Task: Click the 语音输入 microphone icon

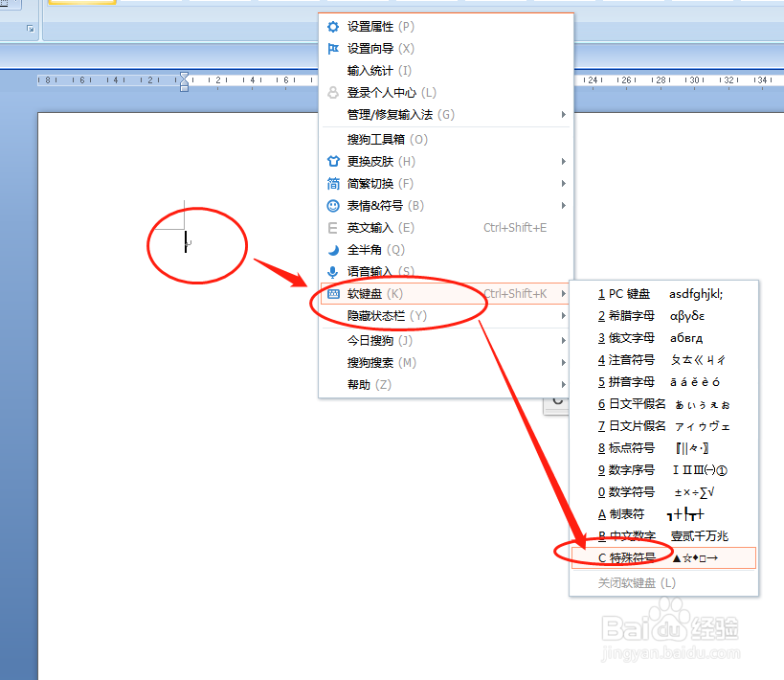Action: 332,271
